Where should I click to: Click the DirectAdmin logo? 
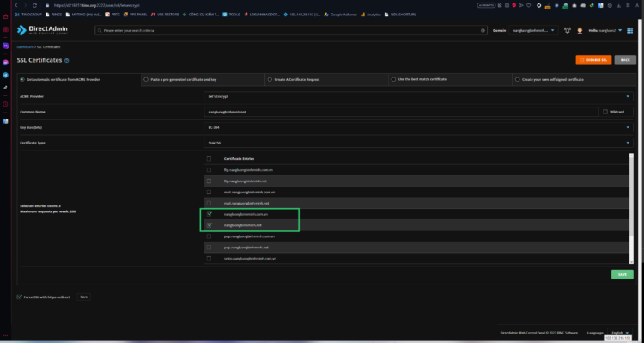tap(42, 30)
